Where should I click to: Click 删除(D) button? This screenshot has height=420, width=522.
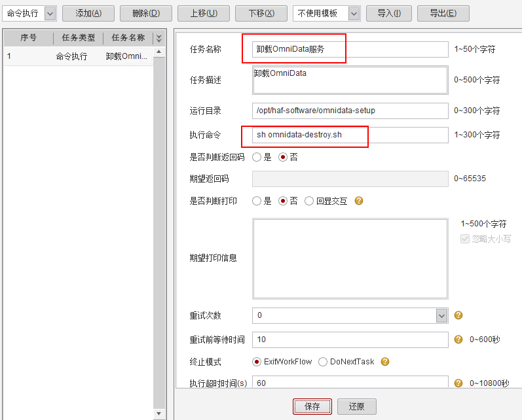click(146, 13)
